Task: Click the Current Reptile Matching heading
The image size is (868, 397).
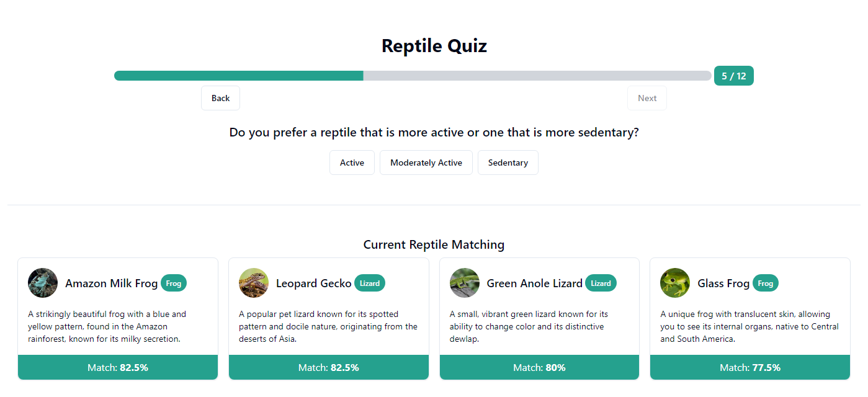Action: 434,244
